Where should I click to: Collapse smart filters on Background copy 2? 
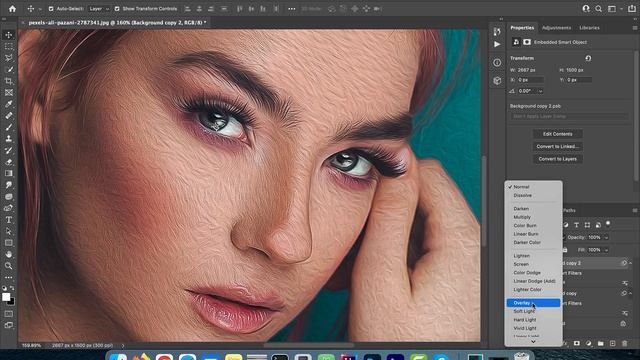tap(631, 263)
